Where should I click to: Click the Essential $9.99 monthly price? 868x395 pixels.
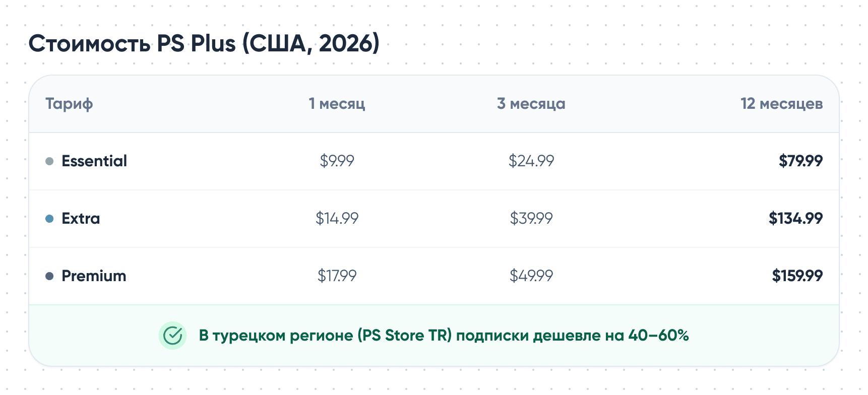pos(337,161)
